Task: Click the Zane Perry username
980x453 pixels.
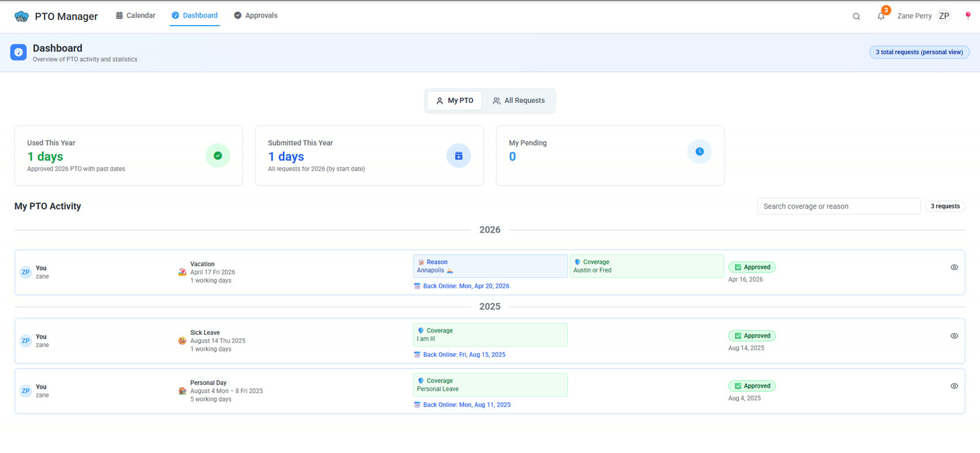Action: pyautogui.click(x=914, y=16)
